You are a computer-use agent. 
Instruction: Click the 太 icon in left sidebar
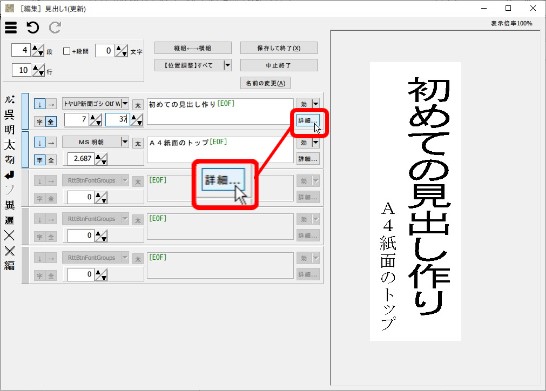point(9,144)
